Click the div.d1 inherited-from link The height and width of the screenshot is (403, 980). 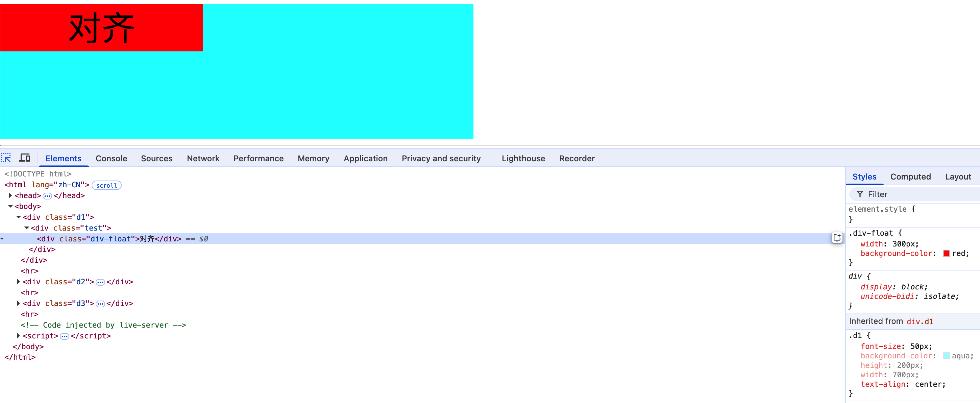920,322
